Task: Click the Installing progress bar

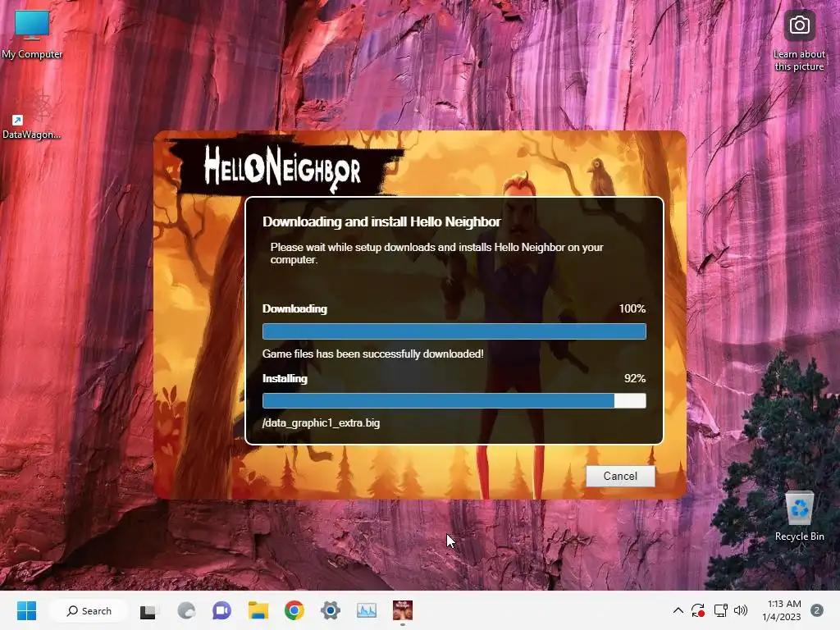Action: (454, 400)
